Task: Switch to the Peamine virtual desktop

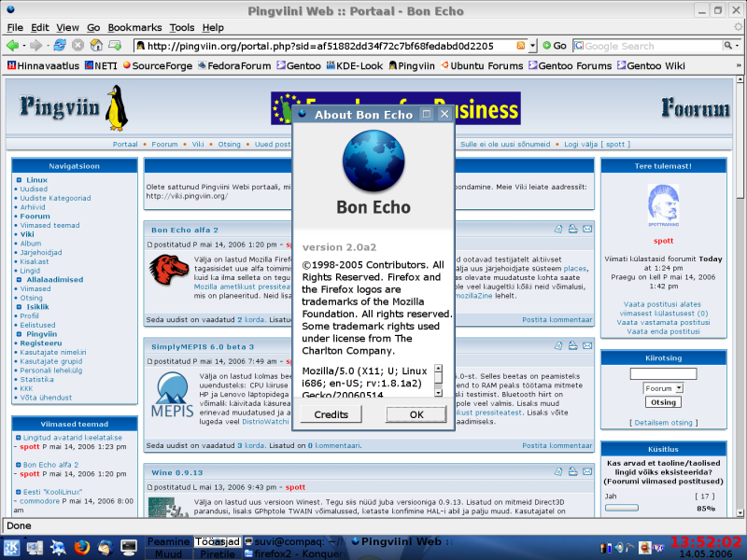Action: (x=168, y=541)
